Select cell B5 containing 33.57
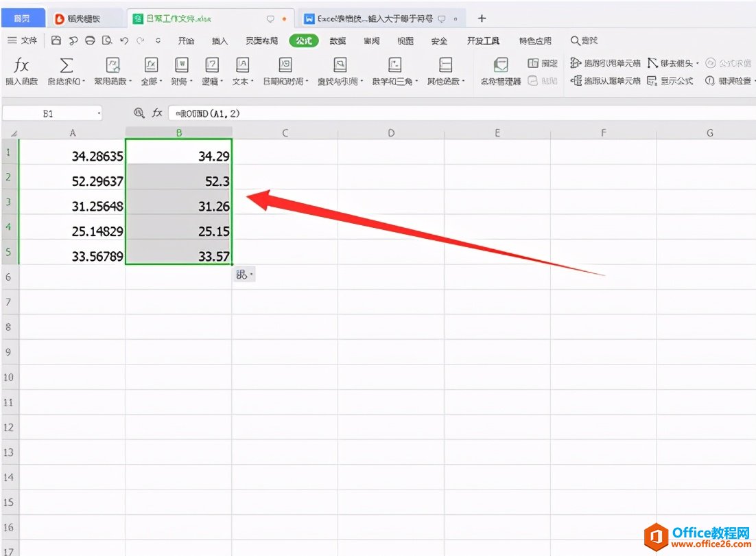Viewport: 756px width, 556px height. 178,252
